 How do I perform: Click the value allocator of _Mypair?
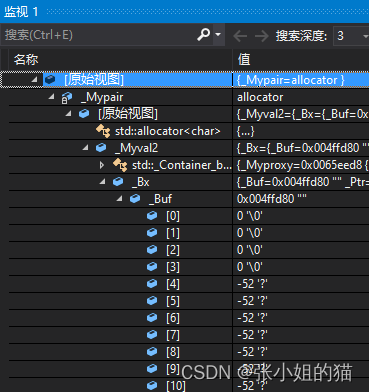coord(260,97)
